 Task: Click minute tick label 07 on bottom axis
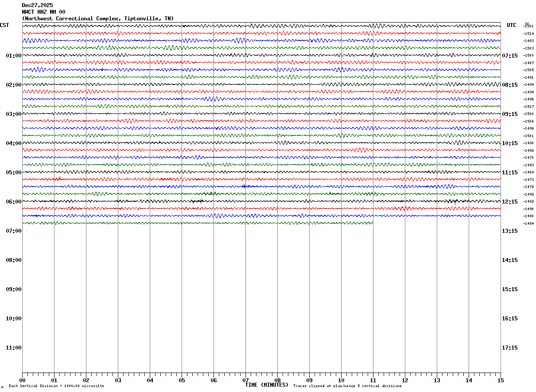pos(245,380)
